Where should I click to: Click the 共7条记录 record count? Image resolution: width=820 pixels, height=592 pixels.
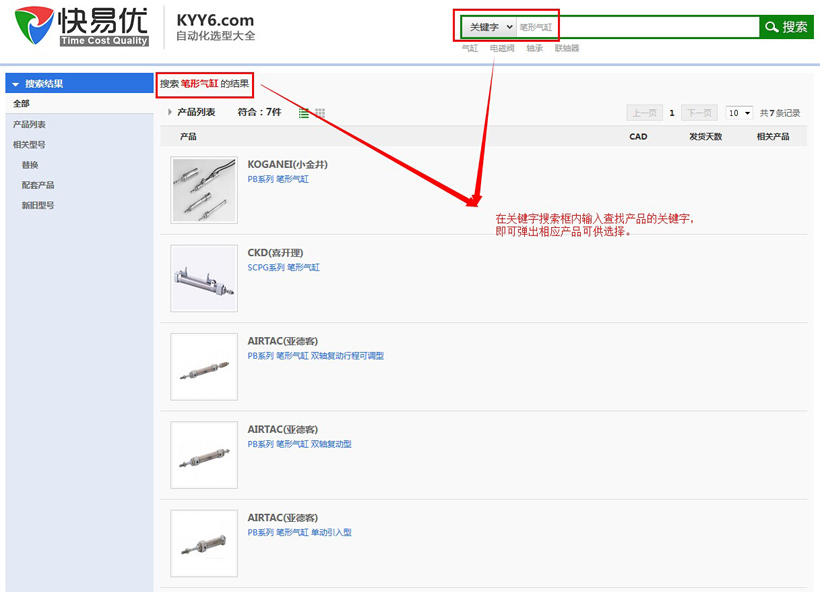tap(780, 113)
